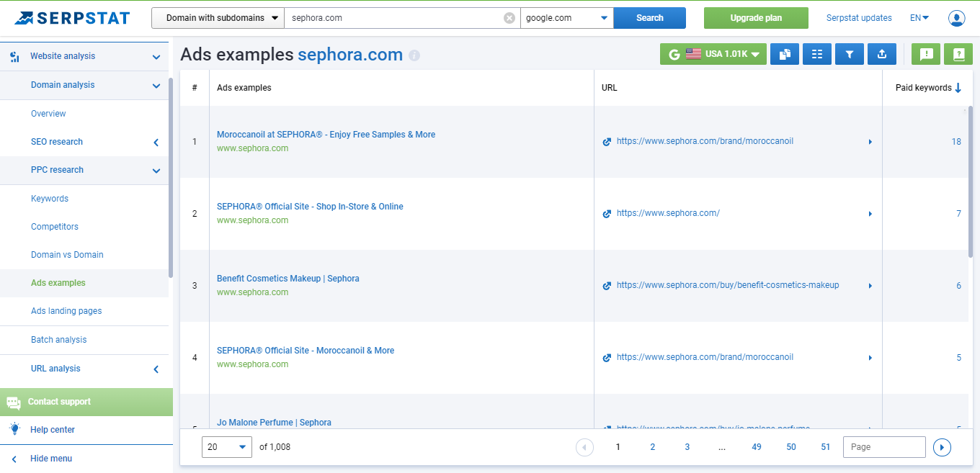Collapse the Website analysis section
This screenshot has width=980, height=473.
point(156,57)
